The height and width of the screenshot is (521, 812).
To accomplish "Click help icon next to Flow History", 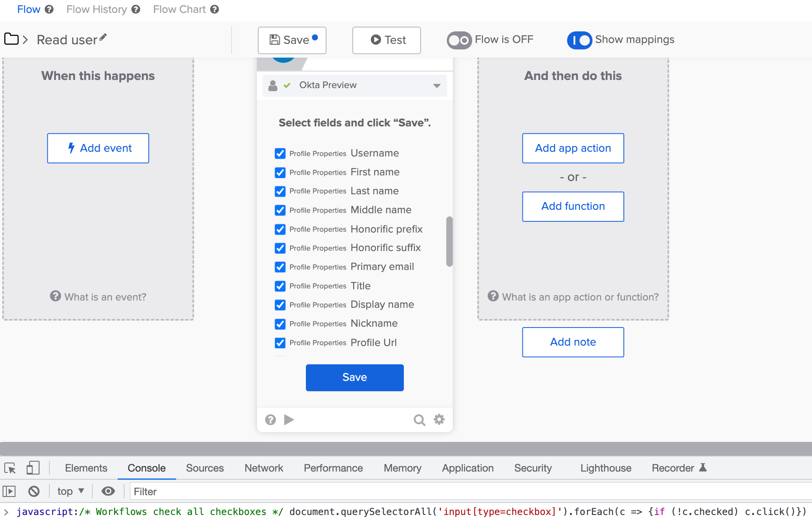I will pos(136,9).
